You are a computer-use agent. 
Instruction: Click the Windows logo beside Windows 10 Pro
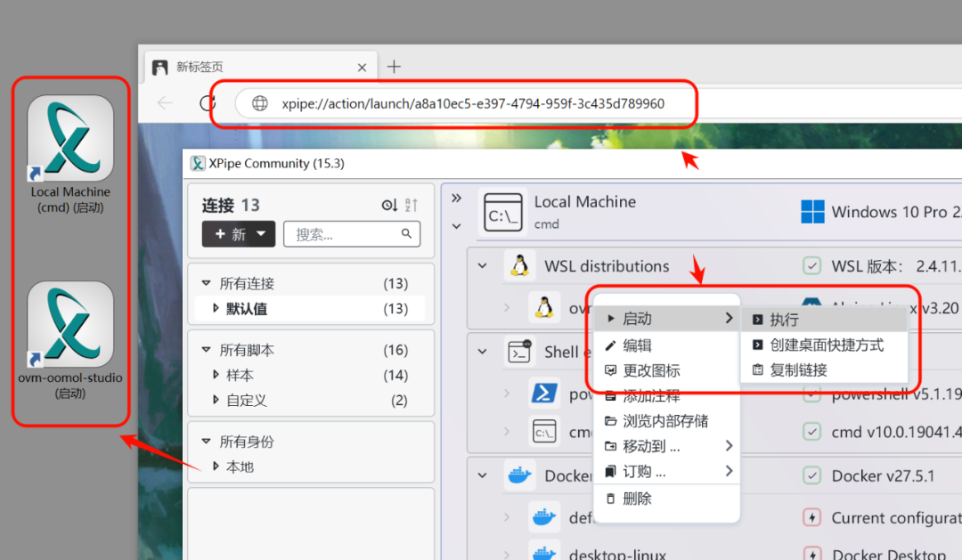click(x=812, y=212)
